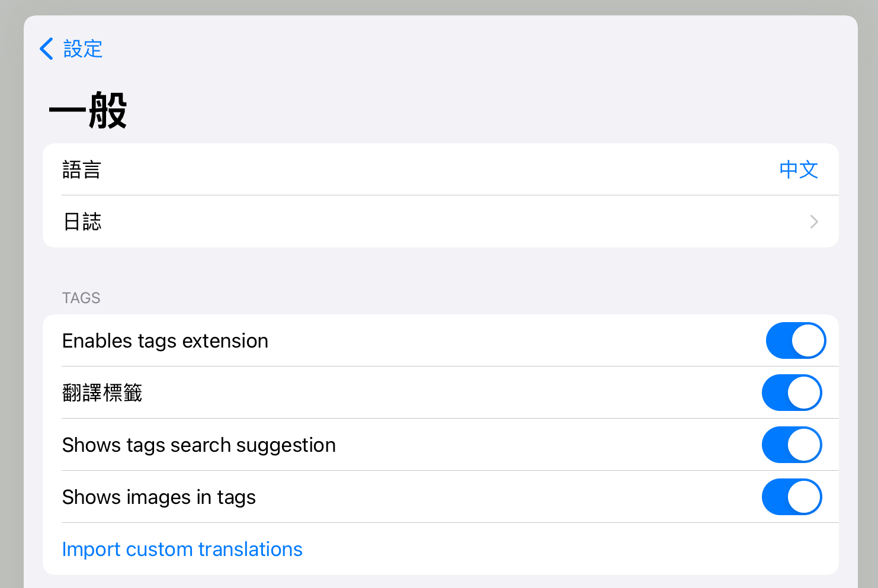Image resolution: width=878 pixels, height=588 pixels.
Task: Click the 一般 page title
Action: (x=88, y=111)
